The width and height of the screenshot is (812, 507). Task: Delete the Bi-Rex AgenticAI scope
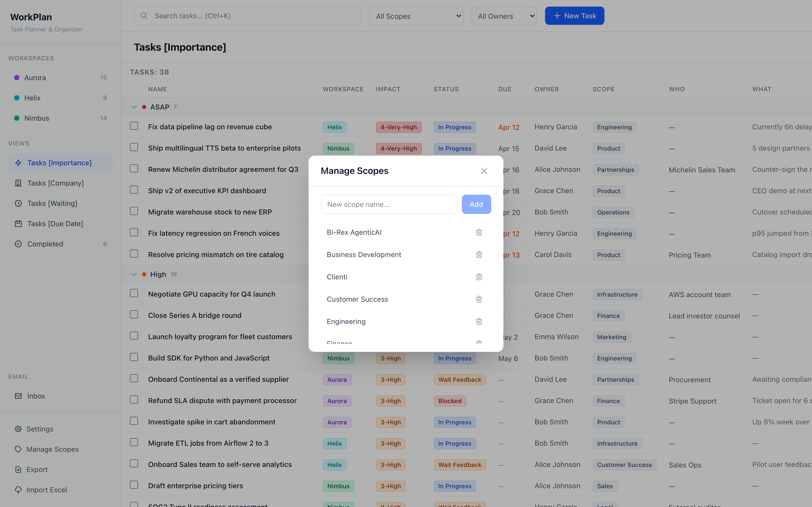click(x=479, y=232)
